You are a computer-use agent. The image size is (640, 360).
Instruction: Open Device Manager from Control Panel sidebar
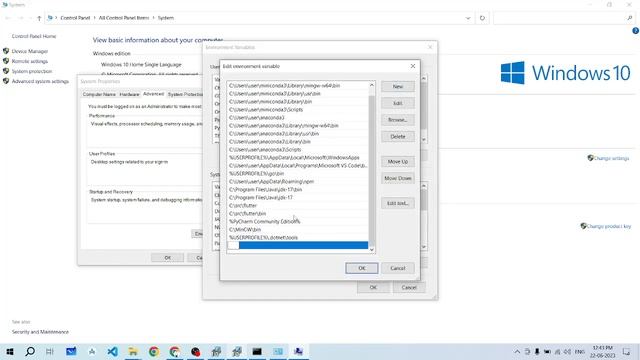[x=30, y=51]
